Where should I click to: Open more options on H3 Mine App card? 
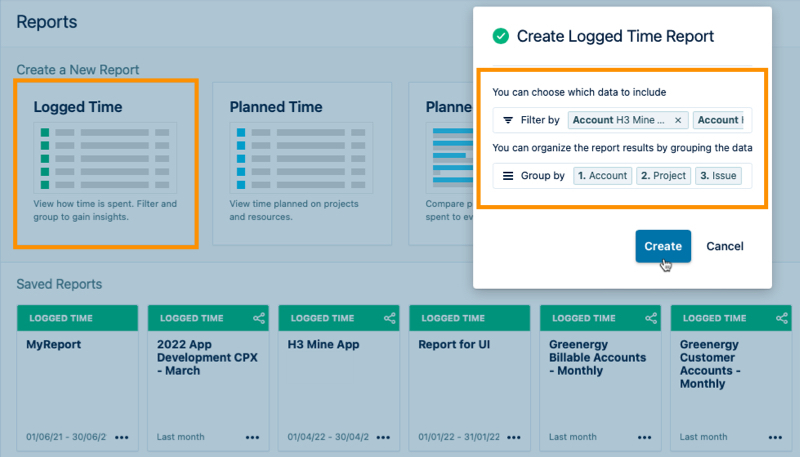pos(383,437)
